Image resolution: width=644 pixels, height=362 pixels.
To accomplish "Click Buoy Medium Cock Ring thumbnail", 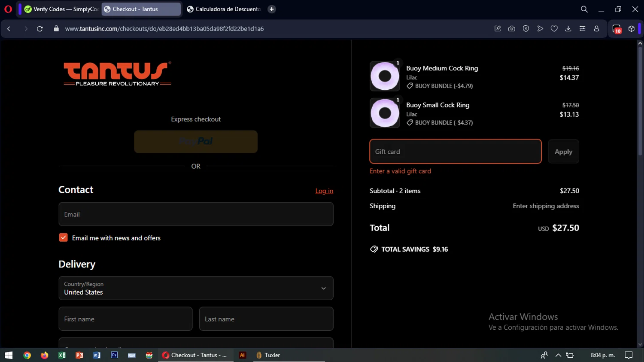I will point(385,76).
